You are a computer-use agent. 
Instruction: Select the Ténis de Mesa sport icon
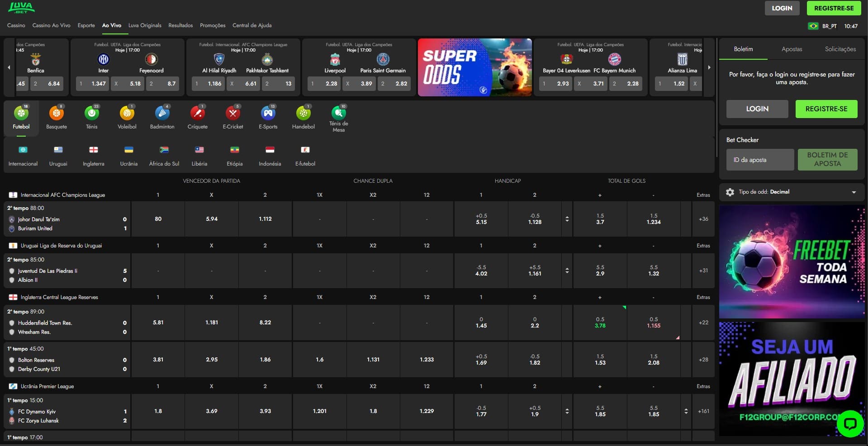pyautogui.click(x=339, y=112)
